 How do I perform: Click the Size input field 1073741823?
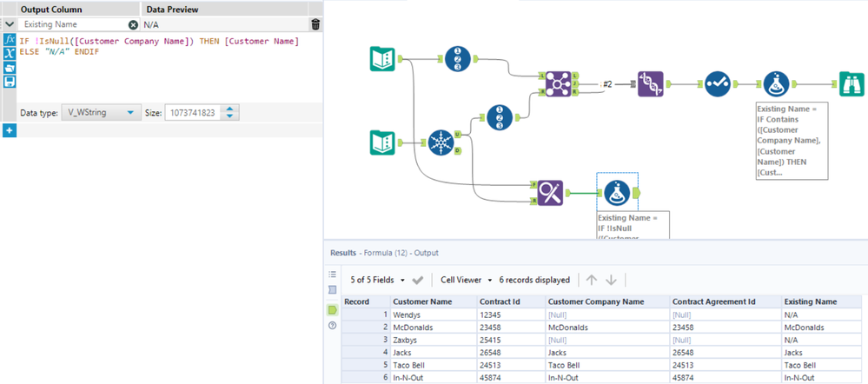tap(193, 113)
